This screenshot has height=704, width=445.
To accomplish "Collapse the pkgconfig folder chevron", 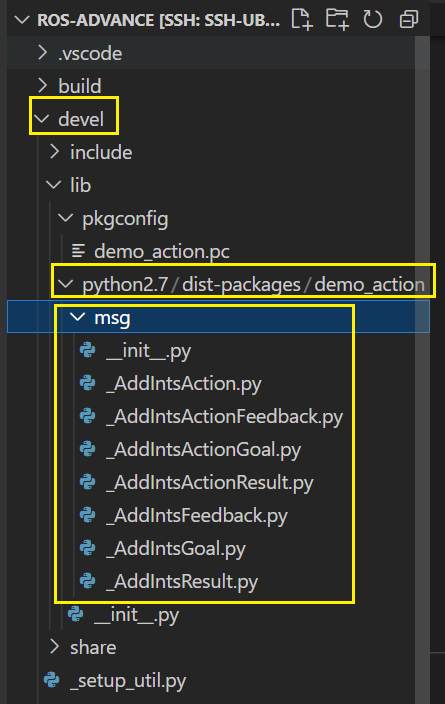I will pos(66,218).
